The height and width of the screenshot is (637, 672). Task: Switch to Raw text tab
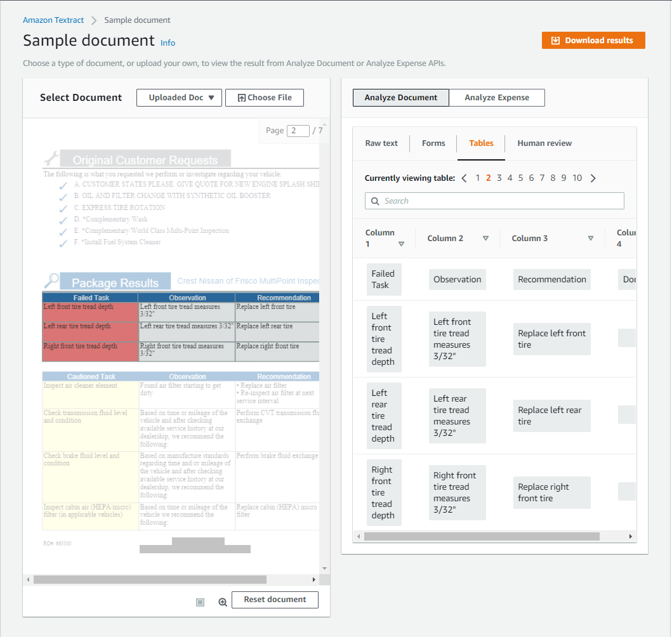click(381, 143)
